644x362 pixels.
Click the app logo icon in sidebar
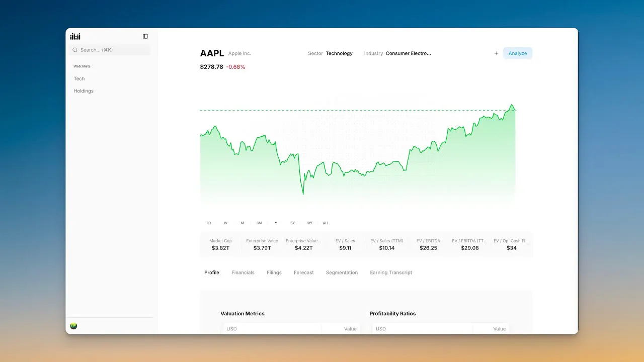coord(75,37)
